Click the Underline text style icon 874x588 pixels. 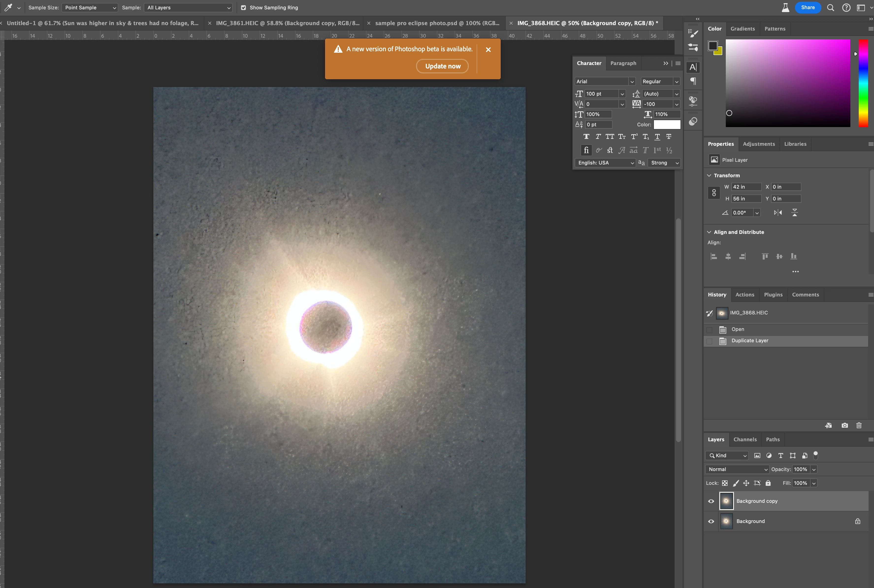click(657, 136)
